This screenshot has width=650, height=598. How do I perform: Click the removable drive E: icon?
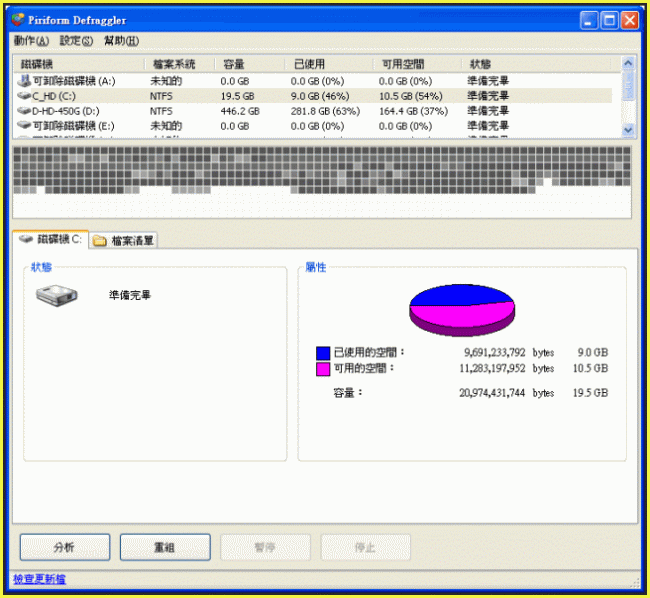point(24,126)
